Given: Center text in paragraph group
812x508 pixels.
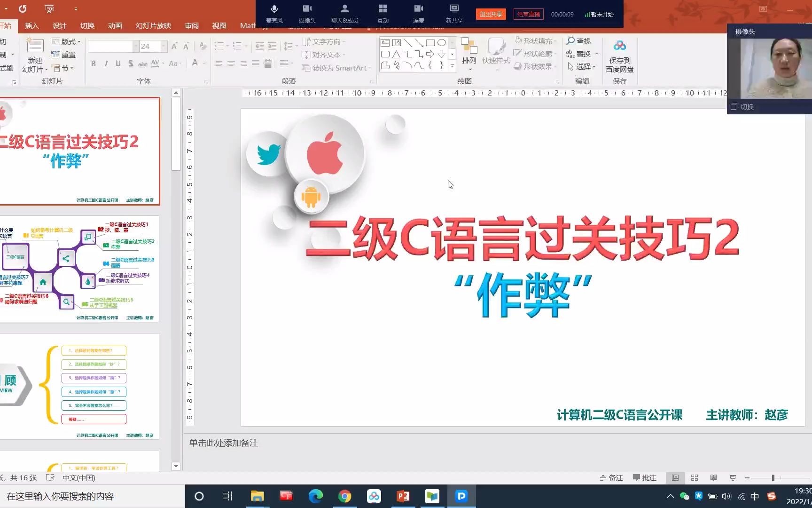Looking at the screenshot, I should tap(231, 63).
